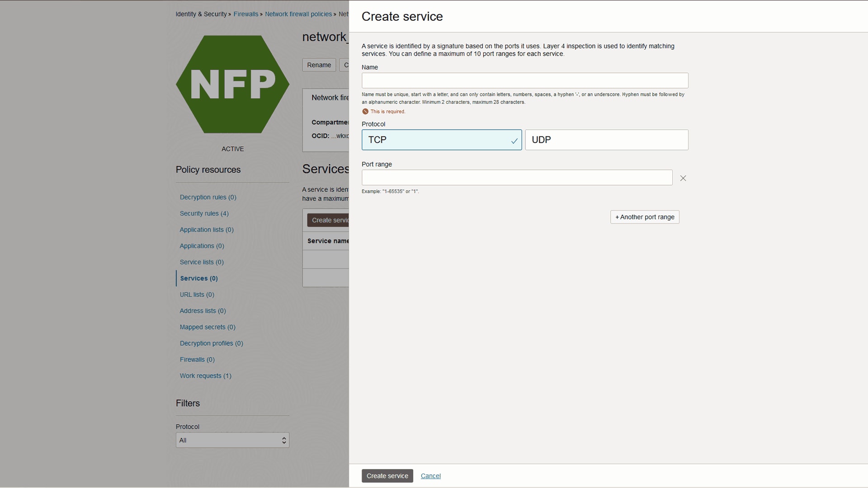Select TCP protocol option
Viewport: 868px width, 488px height.
442,140
